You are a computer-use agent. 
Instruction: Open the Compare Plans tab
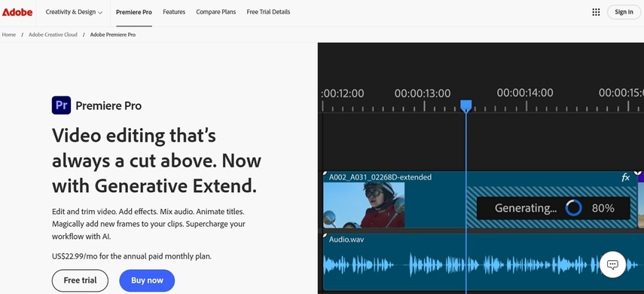tap(216, 12)
